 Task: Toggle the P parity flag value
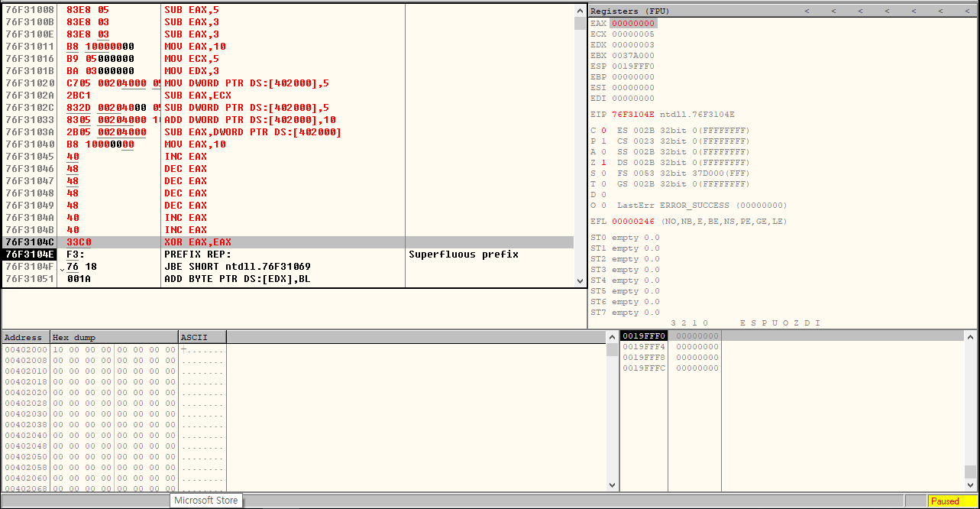pyautogui.click(x=604, y=141)
